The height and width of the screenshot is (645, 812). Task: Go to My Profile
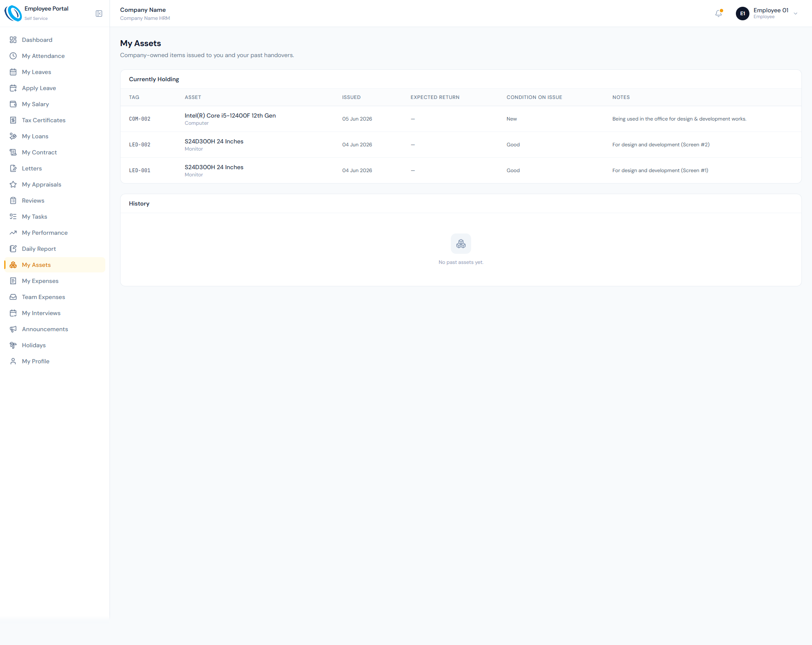pos(55,361)
